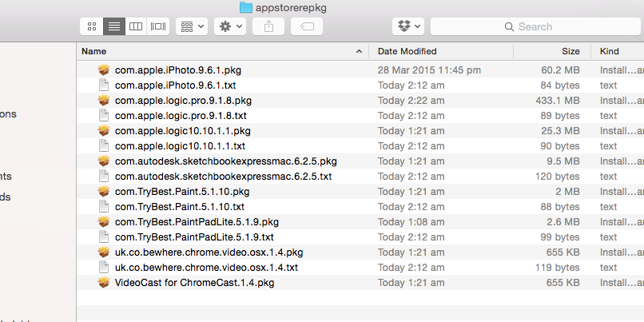Click file name com.autodesk.sketchbookexpressmac.6.2.5.pkg
The height and width of the screenshot is (322, 644).
[x=226, y=161]
